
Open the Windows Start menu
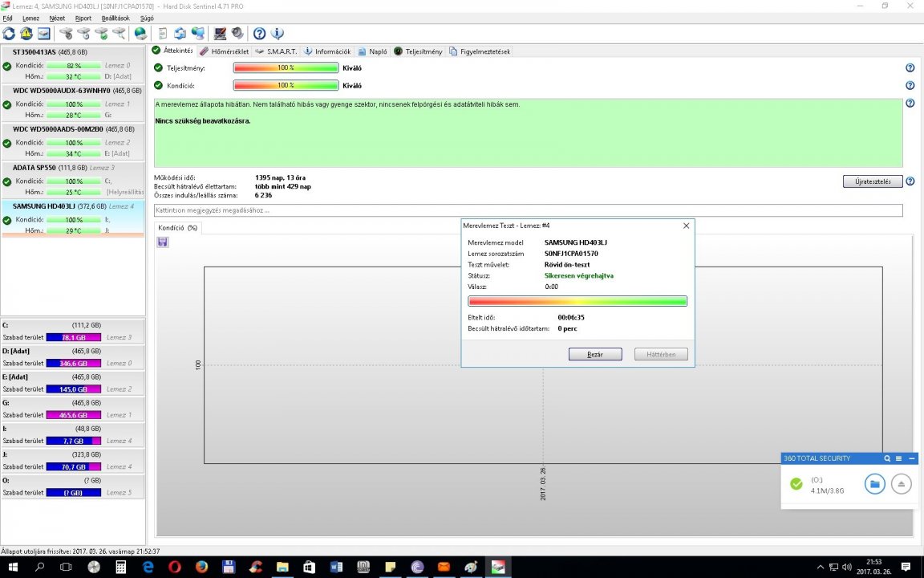(x=12, y=568)
